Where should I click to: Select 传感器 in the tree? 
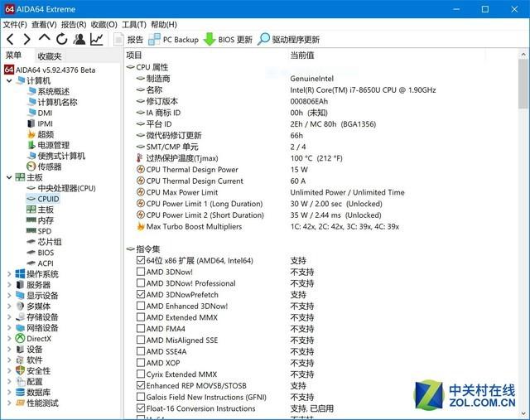tap(49, 167)
